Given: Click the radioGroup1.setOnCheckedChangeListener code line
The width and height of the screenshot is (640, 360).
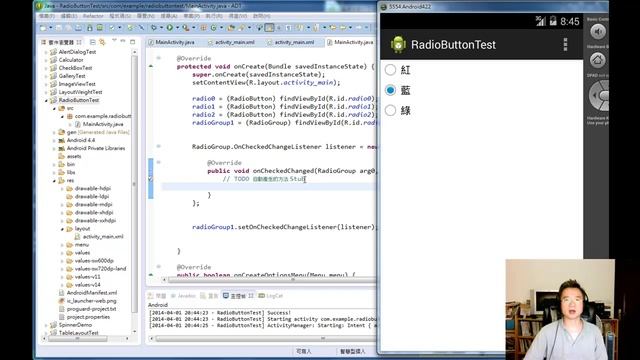Looking at the screenshot, I should pos(283,227).
